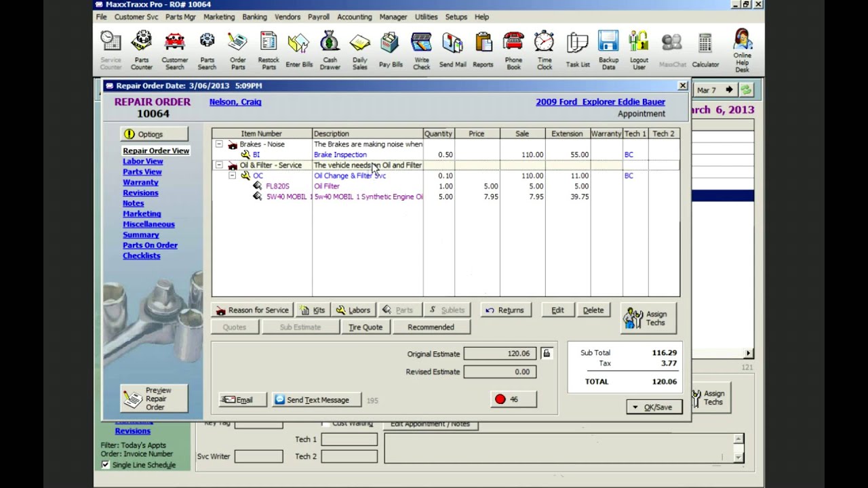Click the estimate lock icon

[x=546, y=354]
